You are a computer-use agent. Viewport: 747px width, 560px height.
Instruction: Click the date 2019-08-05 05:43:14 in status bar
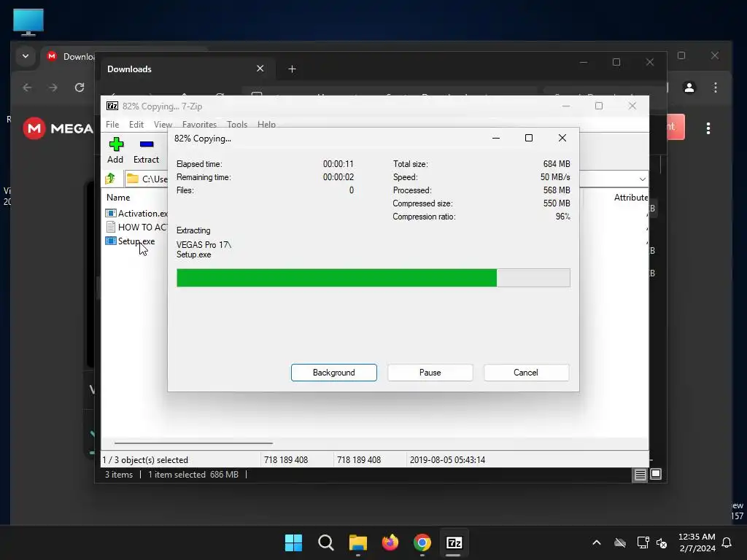[x=447, y=460]
